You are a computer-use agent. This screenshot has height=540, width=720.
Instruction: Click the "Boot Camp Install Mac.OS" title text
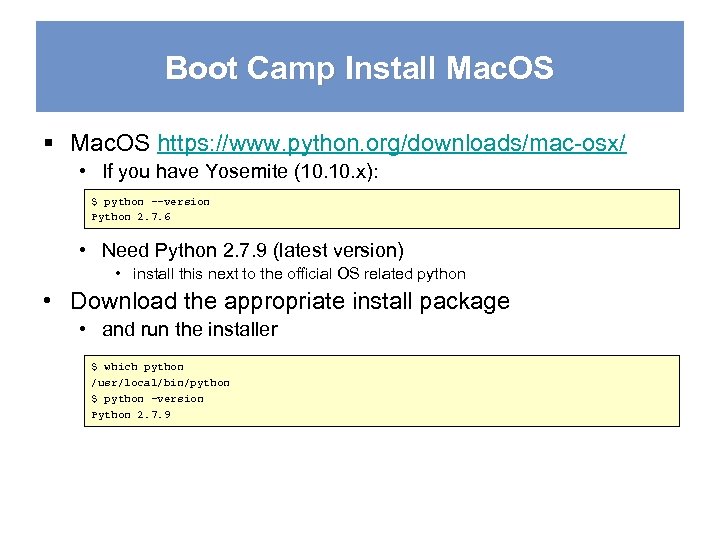coord(359,68)
